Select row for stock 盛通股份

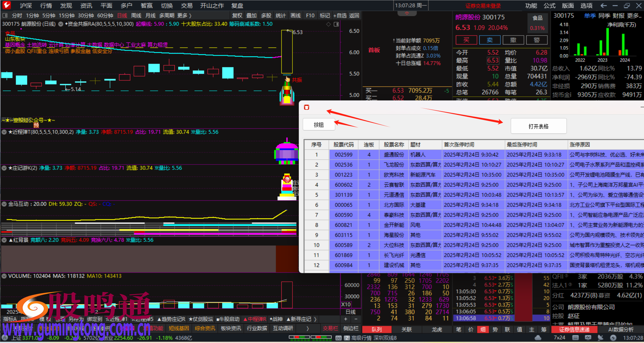click(394, 155)
